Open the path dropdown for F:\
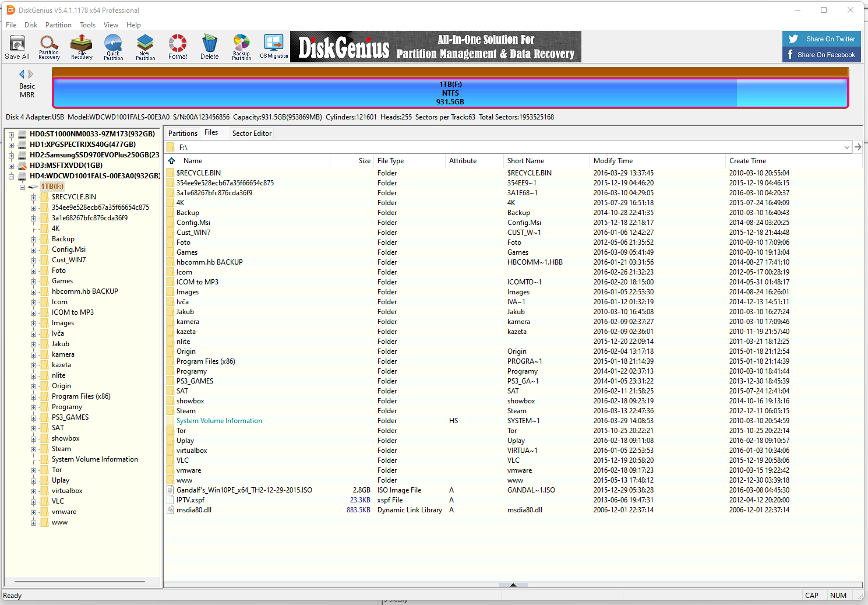This screenshot has height=605, width=868. coord(846,147)
